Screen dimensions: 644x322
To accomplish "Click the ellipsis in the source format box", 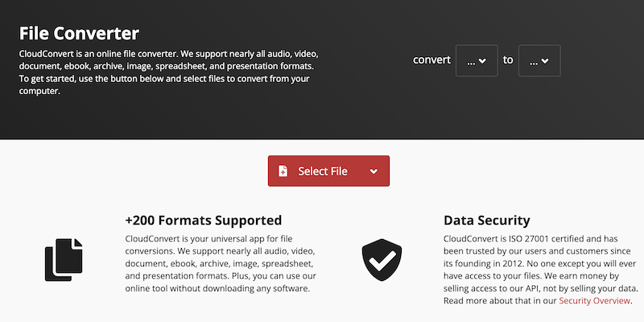I will (470, 61).
